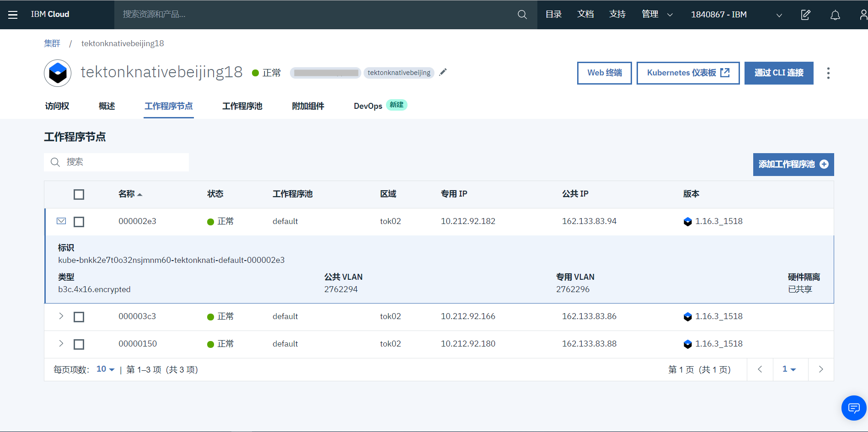
Task: Open the 管理 dropdown menu
Action: point(657,15)
